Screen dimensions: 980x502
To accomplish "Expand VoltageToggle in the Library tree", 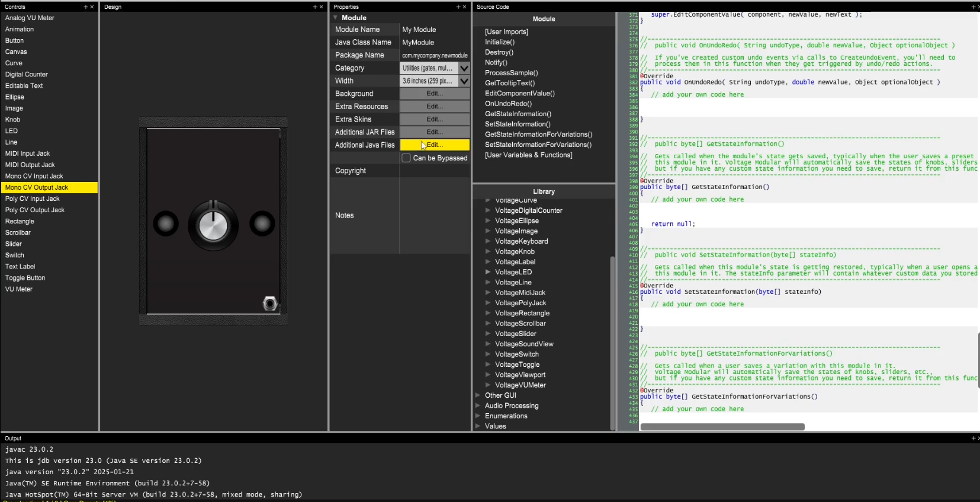I will tap(488, 364).
